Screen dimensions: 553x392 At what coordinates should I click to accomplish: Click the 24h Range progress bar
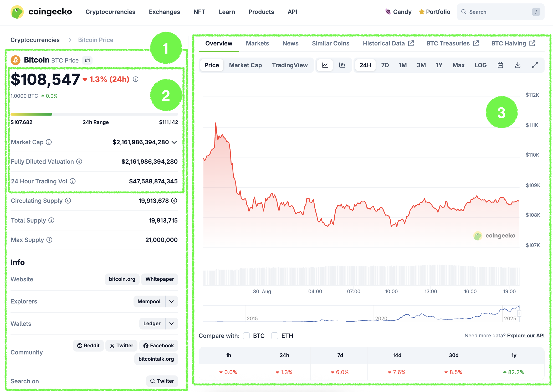tap(94, 114)
